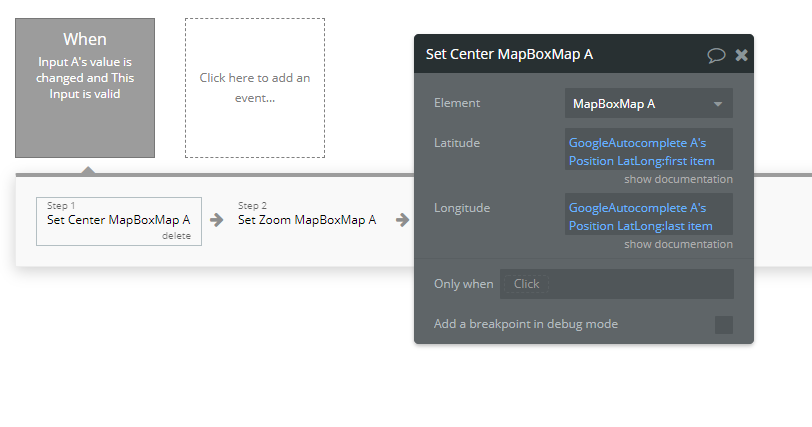Select the When Input A's value event

click(x=85, y=88)
